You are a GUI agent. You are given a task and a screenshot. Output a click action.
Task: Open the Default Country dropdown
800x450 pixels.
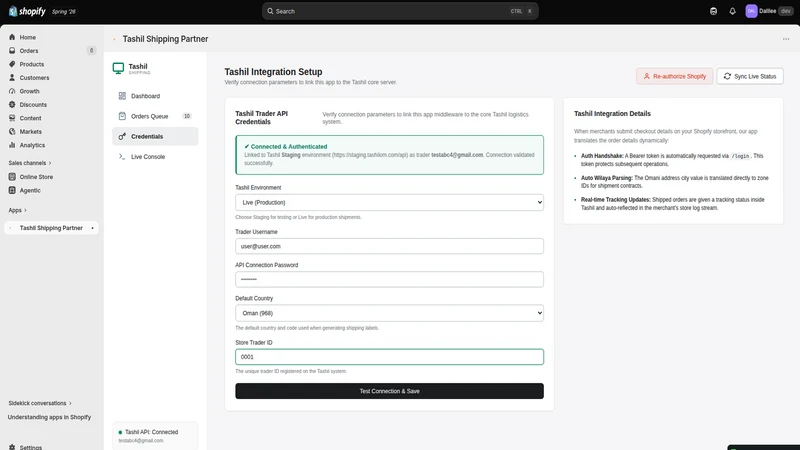(389, 313)
